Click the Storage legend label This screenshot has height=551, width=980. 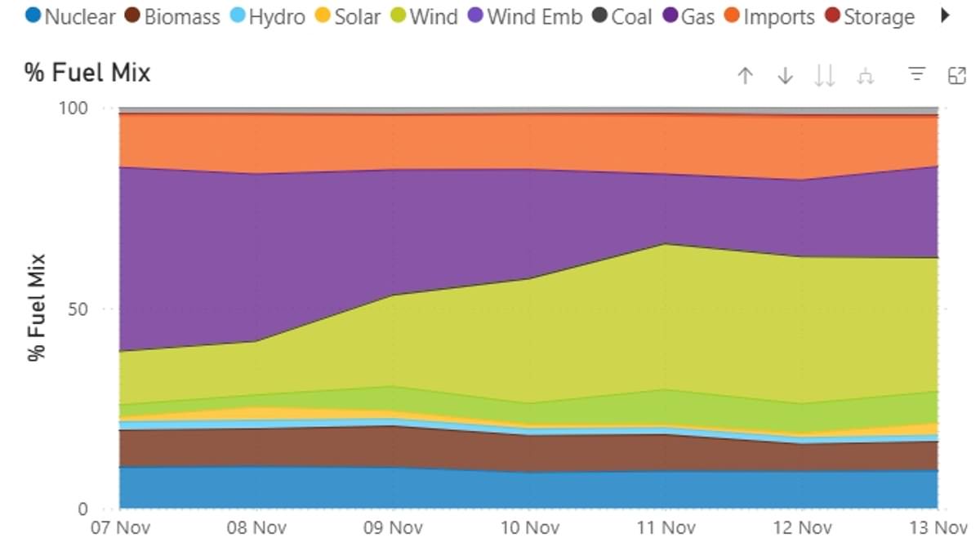click(878, 16)
